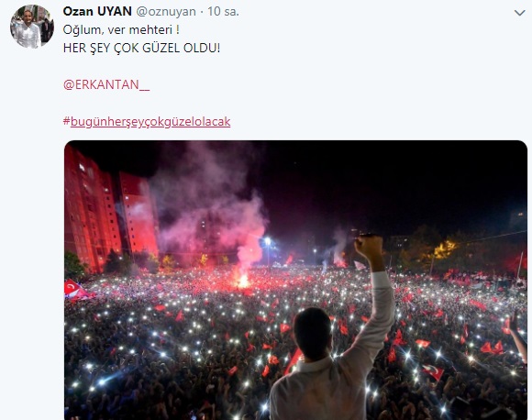532x420 pixels.
Task: Click the red-lit apartment buildings in photo
Action: (109, 210)
